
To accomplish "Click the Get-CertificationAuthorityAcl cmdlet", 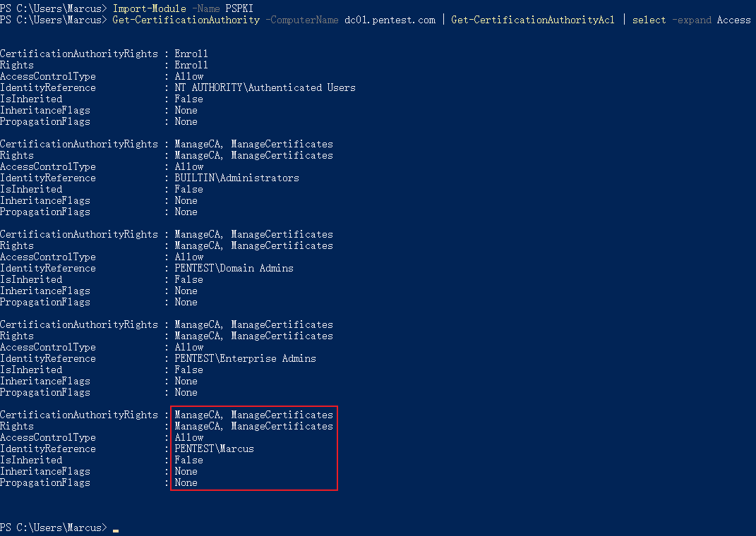I will [533, 20].
